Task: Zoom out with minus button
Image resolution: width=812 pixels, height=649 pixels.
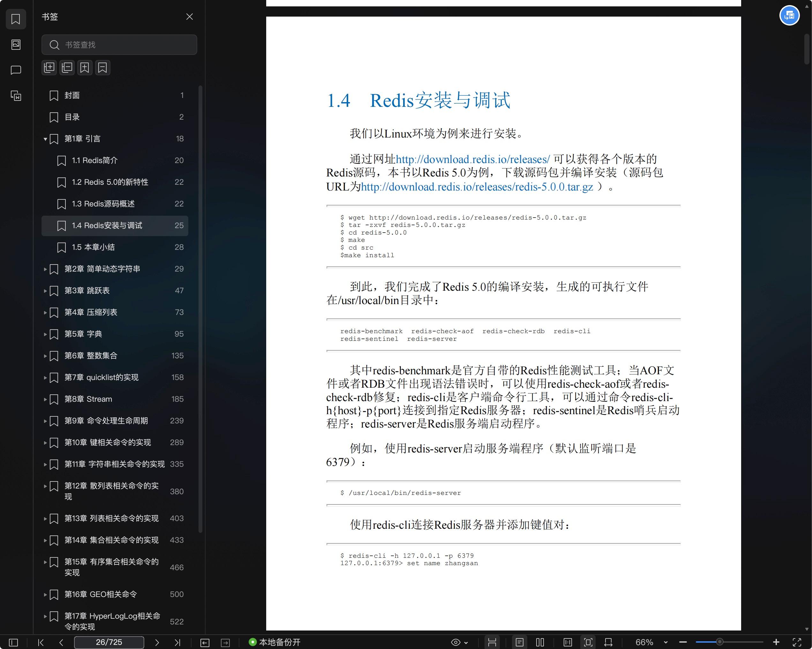Action: [683, 642]
